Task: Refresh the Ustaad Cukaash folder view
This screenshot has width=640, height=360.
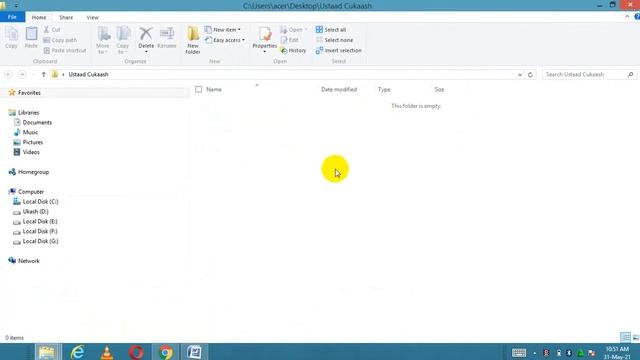Action: 530,75
